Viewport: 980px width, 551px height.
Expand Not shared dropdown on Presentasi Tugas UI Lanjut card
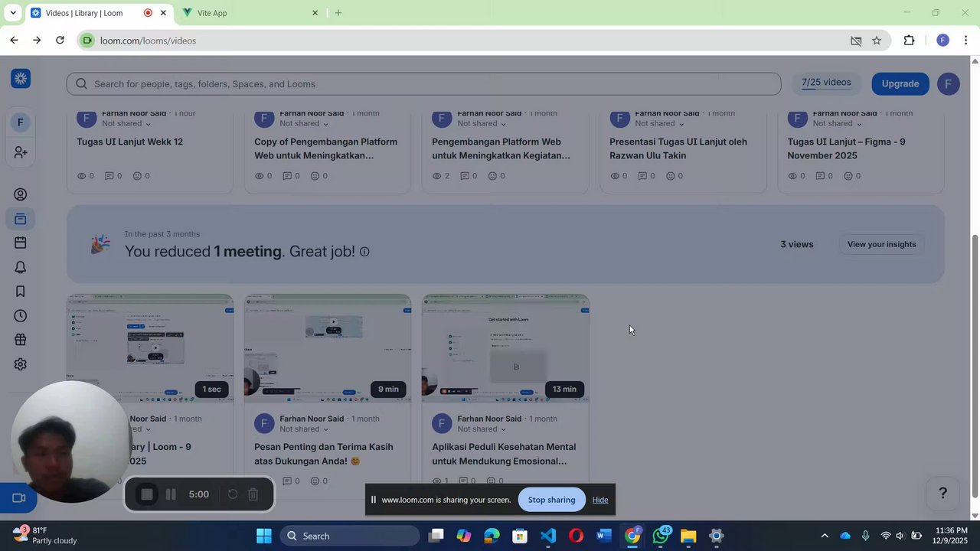click(659, 124)
